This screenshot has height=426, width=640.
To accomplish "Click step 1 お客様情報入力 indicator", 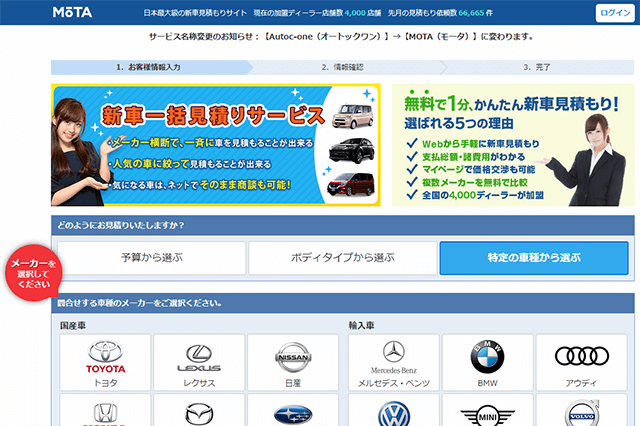I will click(149, 67).
